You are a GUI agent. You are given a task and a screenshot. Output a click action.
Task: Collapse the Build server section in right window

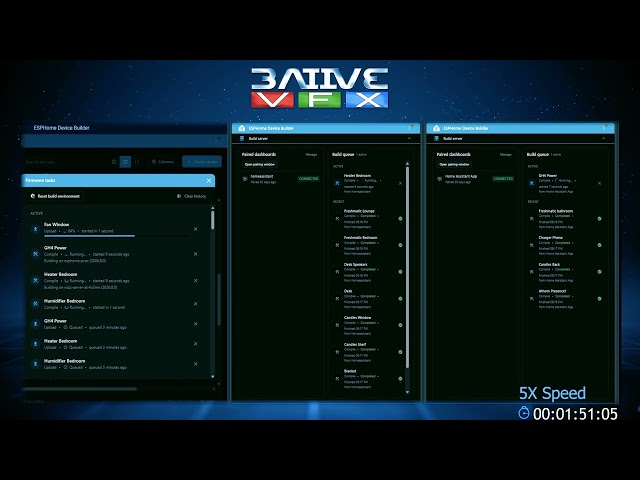[604, 139]
